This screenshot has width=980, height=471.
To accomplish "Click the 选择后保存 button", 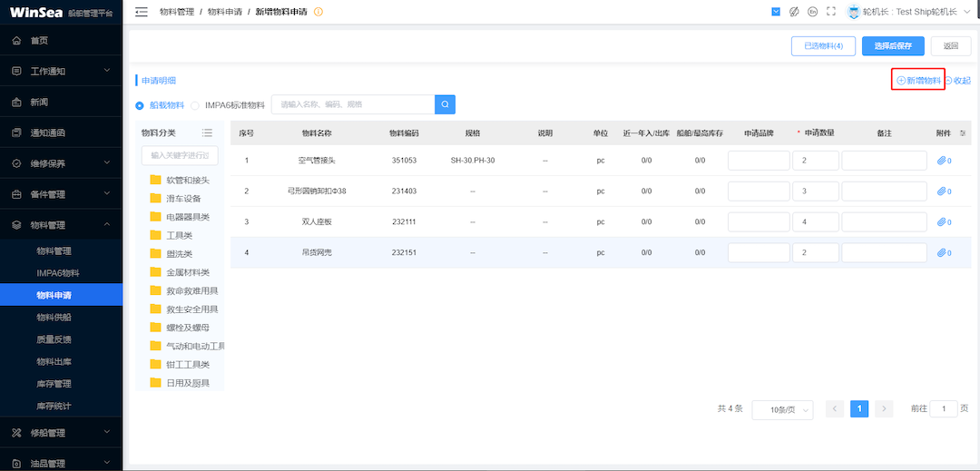I will coord(893,46).
